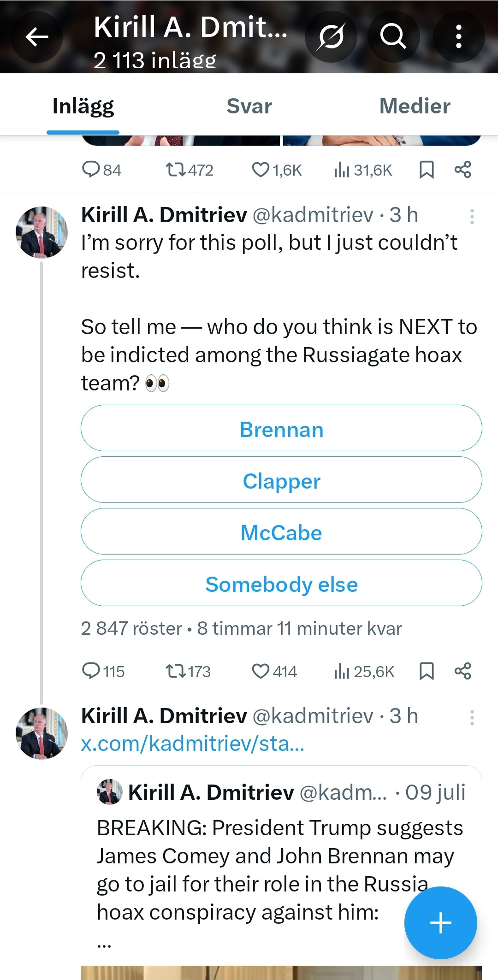Open the Grok icon in header
The height and width of the screenshot is (980, 498).
[331, 37]
